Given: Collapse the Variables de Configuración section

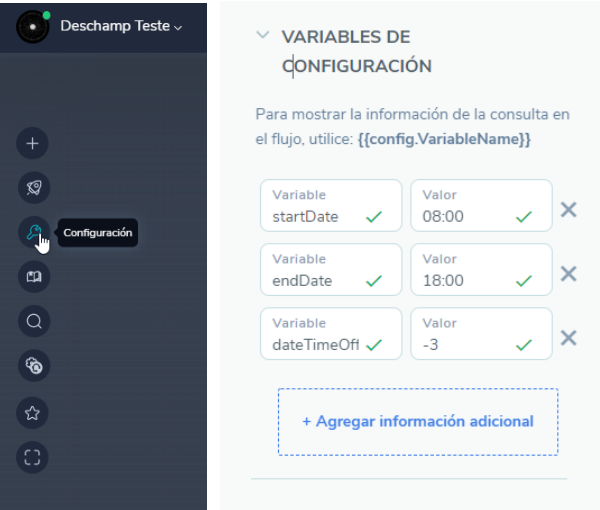Looking at the screenshot, I should click(263, 36).
